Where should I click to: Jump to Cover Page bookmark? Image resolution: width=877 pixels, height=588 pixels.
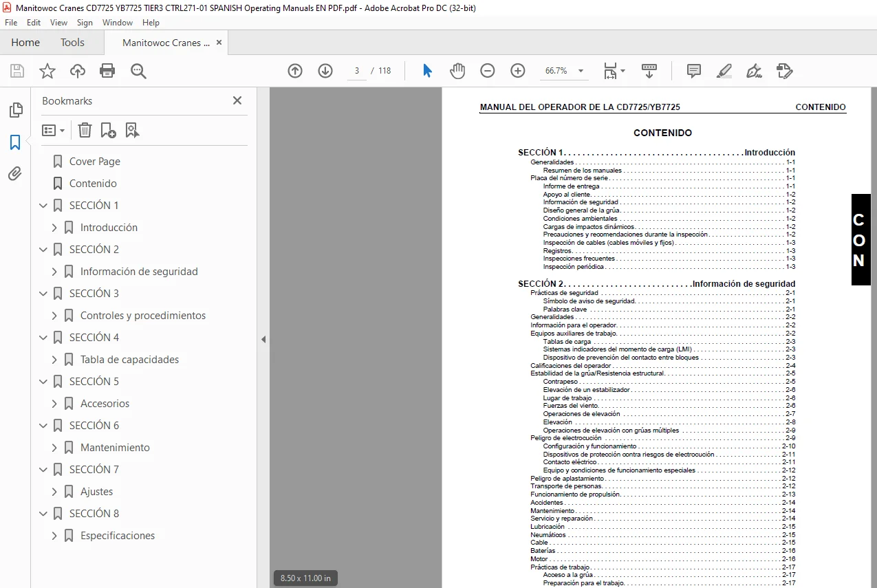pyautogui.click(x=95, y=162)
